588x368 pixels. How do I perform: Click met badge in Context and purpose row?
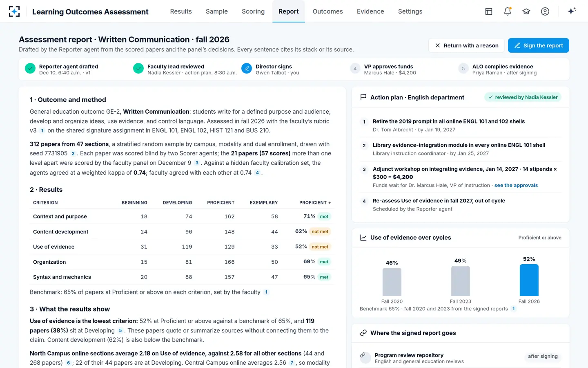pyautogui.click(x=324, y=217)
